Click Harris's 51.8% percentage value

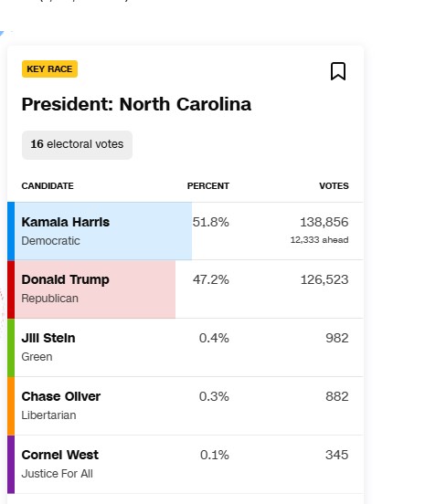(211, 222)
